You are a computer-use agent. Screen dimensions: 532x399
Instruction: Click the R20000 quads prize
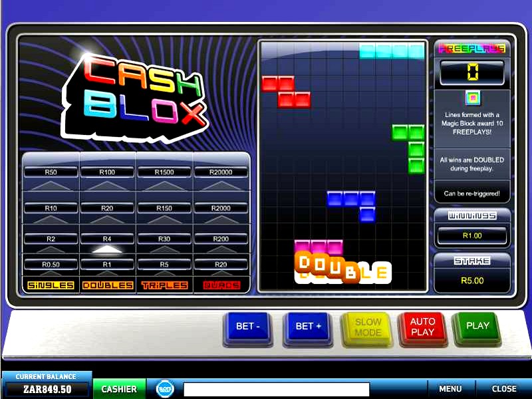click(x=221, y=172)
